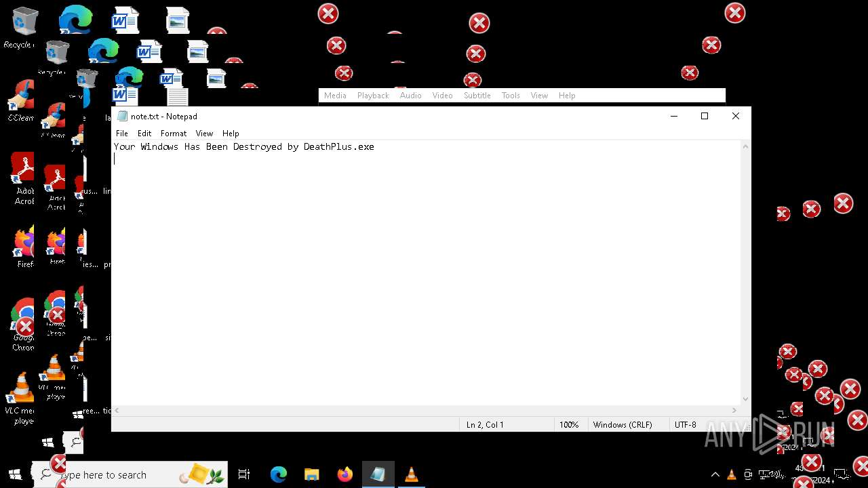
Task: Click the 100% zoom status entry
Action: point(569,425)
